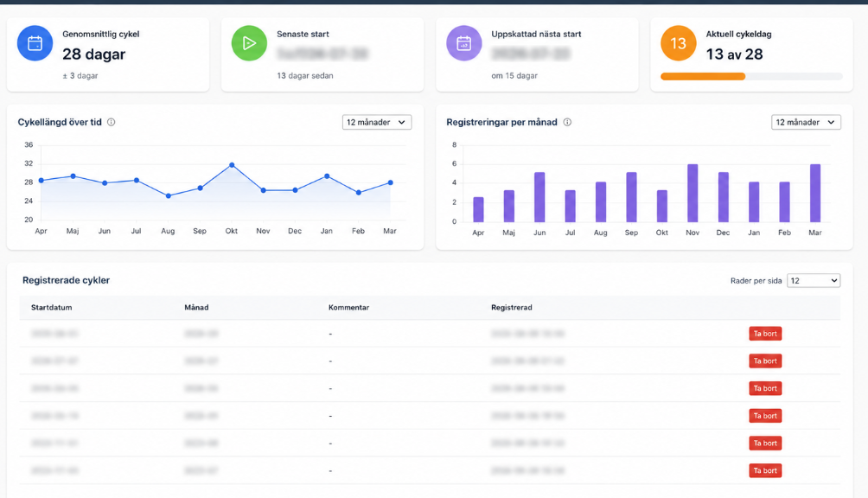Open the 12 månader dropdown for Cykellängd chart

(x=377, y=122)
